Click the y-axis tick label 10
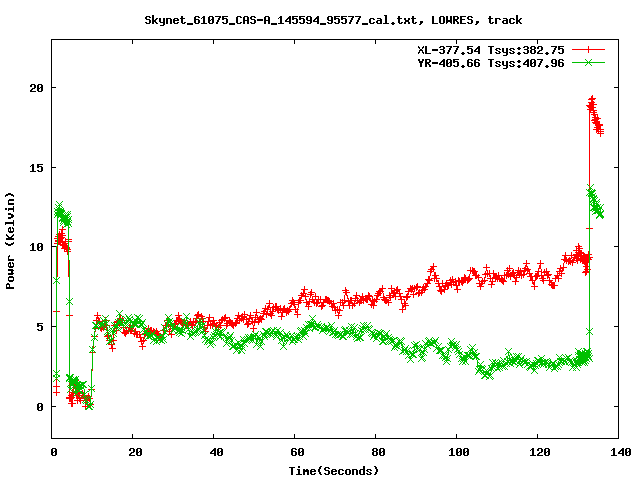This screenshot has width=640, height=480. 36,247
